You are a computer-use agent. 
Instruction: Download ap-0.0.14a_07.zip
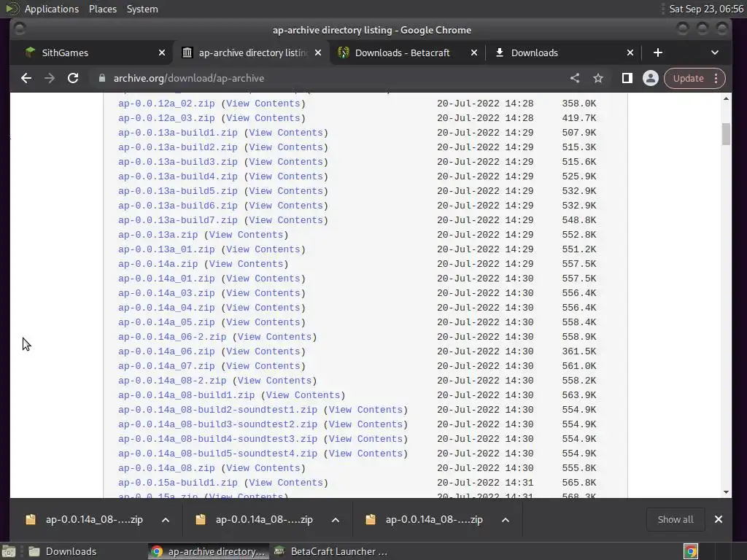pyautogui.click(x=166, y=366)
